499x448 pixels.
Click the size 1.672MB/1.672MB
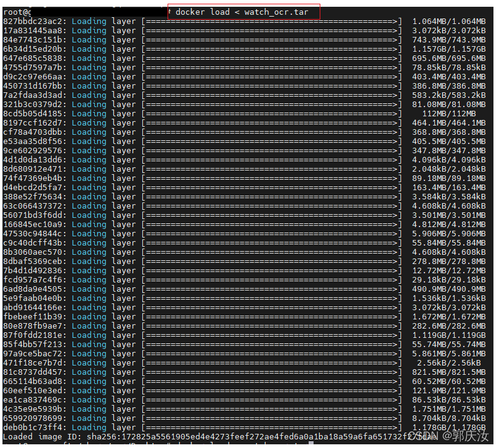(x=449, y=316)
